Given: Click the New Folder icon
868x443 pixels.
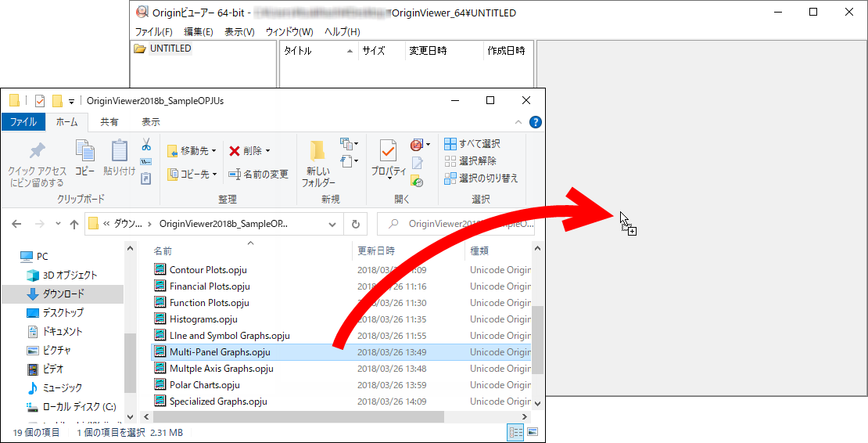Looking at the screenshot, I should coord(317,151).
